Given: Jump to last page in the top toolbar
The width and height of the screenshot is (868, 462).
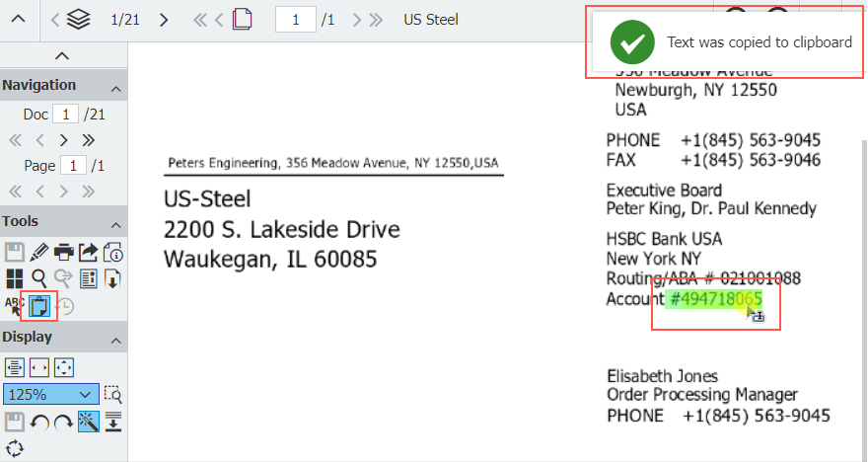Looking at the screenshot, I should tap(376, 20).
